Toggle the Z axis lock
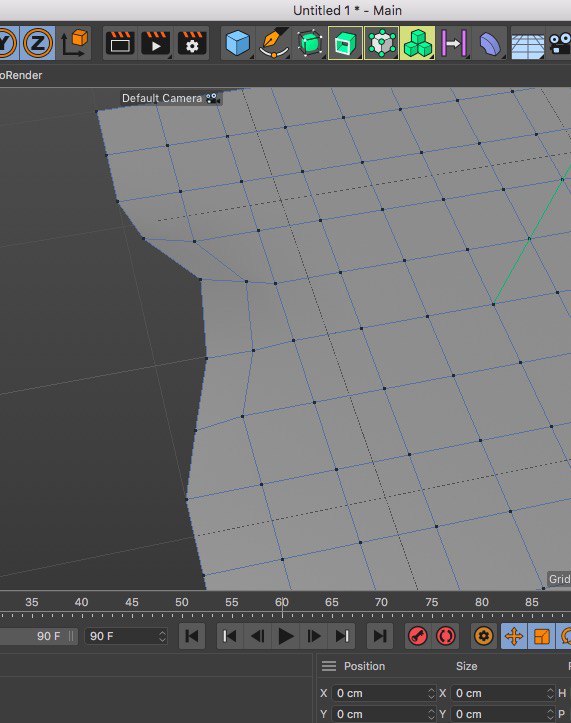The width and height of the screenshot is (571, 723). [x=38, y=43]
